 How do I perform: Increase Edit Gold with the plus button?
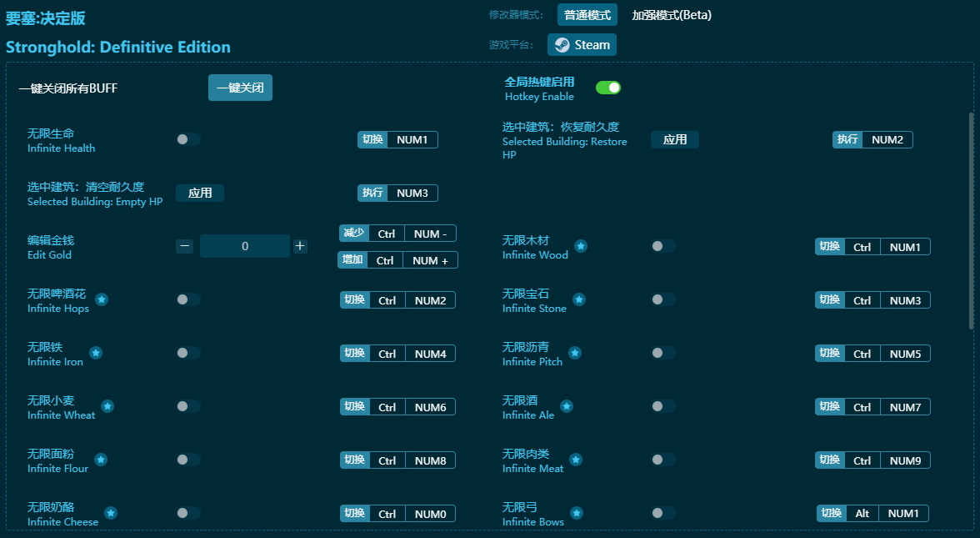[x=300, y=246]
